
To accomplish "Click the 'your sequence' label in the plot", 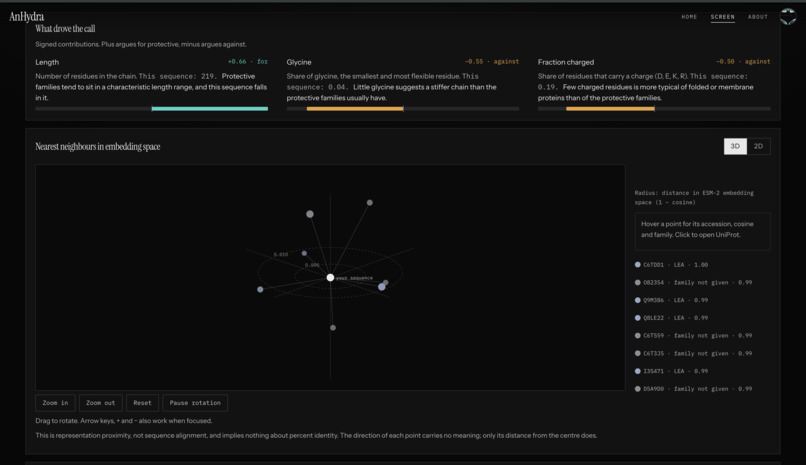I will click(354, 278).
